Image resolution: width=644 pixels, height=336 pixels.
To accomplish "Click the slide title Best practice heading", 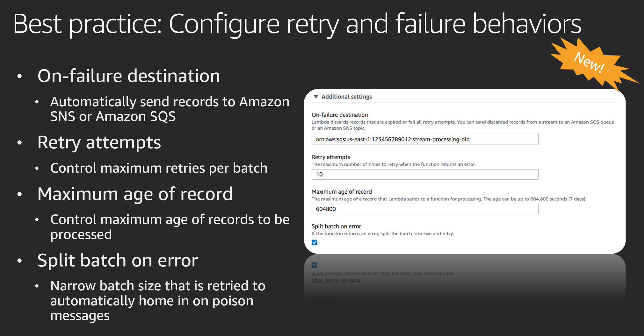I will pyautogui.click(x=297, y=24).
